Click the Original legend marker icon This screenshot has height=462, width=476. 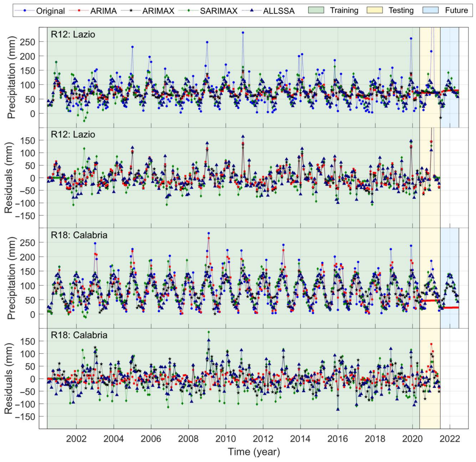25,10
